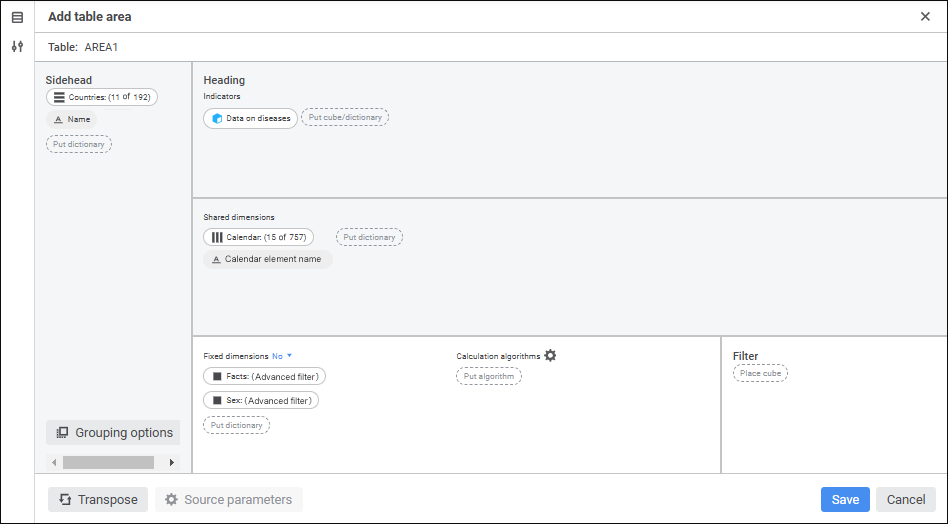Click the Put algorithm placeholder
This screenshot has height=524, width=948.
488,376
